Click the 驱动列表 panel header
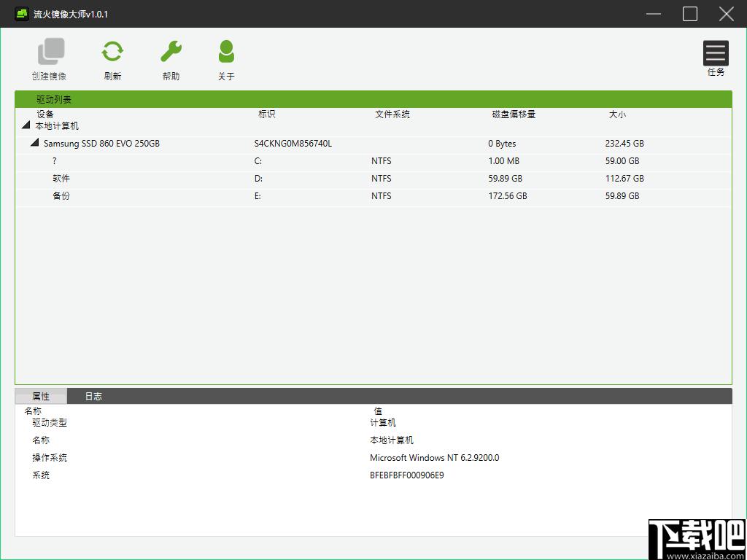Image resolution: width=747 pixels, height=560 pixels. (x=373, y=99)
